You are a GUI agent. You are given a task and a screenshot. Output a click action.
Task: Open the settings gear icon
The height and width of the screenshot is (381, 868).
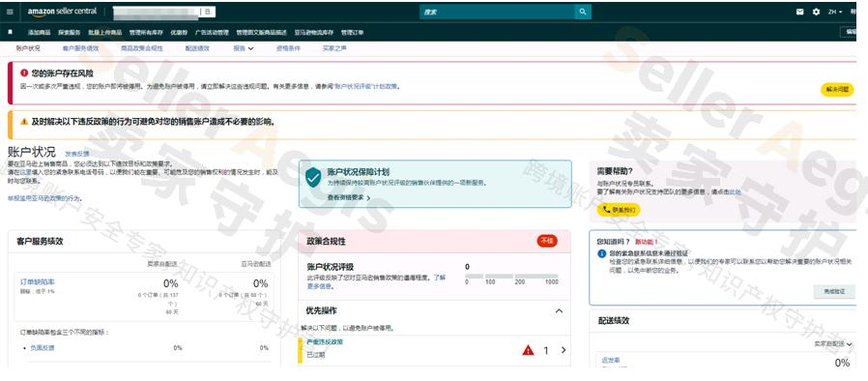pos(816,12)
